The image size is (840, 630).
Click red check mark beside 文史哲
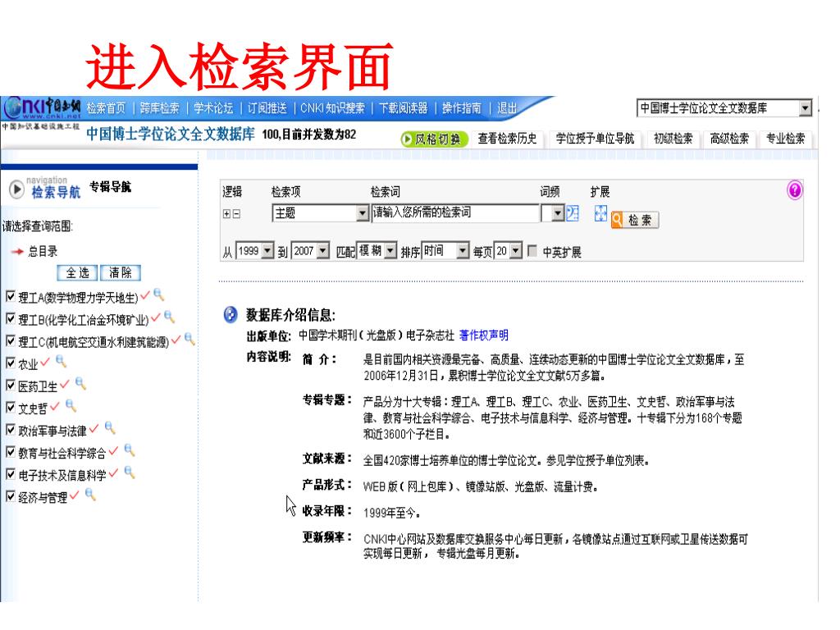(55, 407)
